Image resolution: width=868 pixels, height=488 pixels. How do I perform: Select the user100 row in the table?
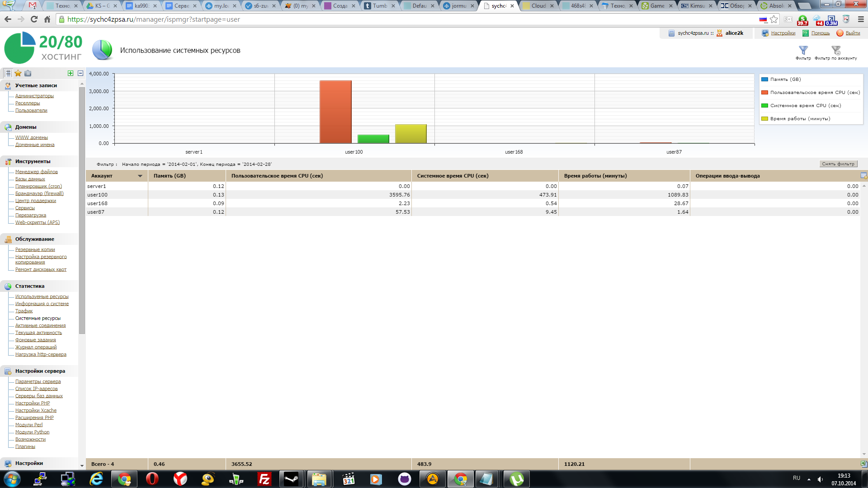(97, 195)
